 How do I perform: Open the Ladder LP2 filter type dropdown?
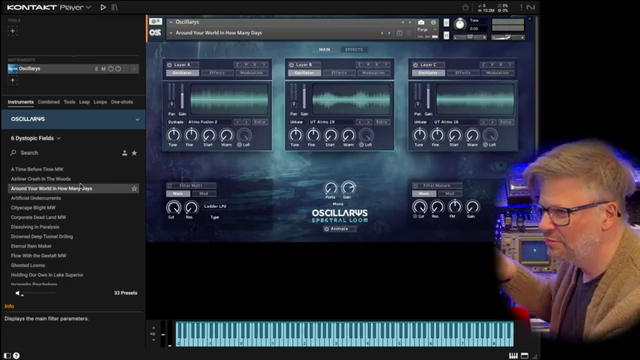215,207
